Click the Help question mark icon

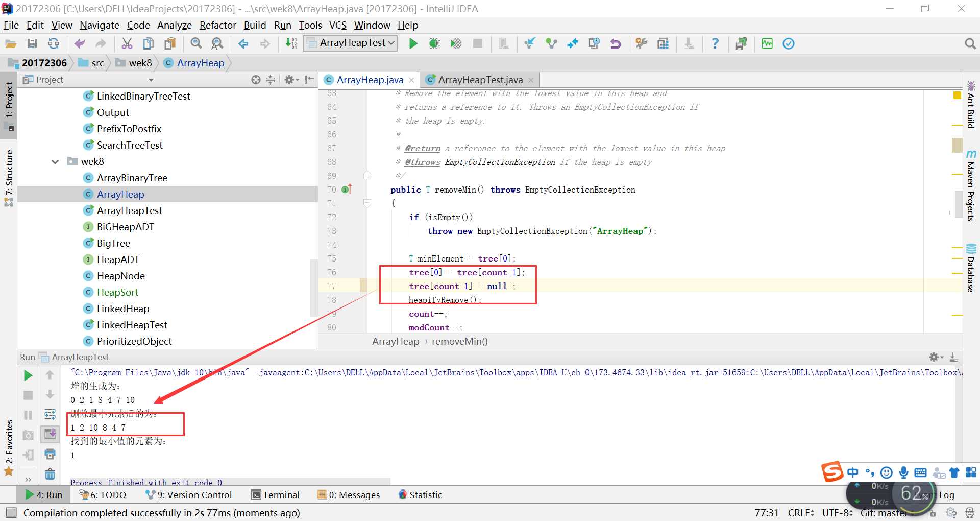[715, 44]
